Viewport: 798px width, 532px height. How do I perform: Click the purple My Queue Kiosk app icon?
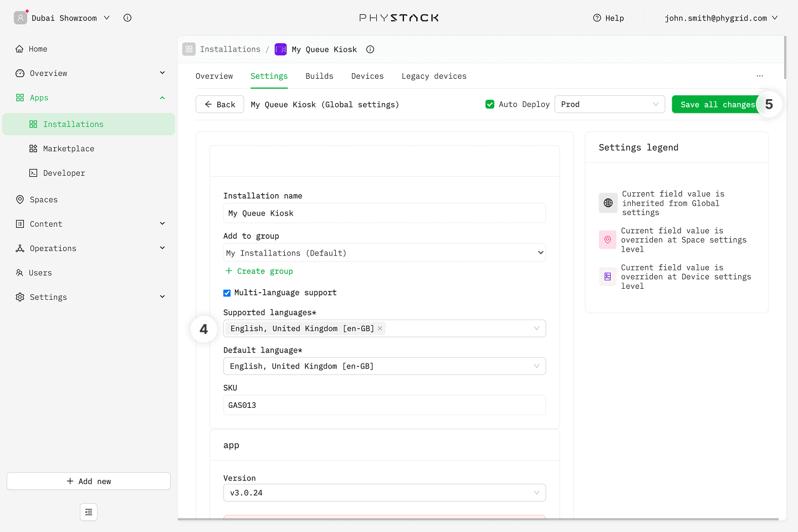coord(281,49)
